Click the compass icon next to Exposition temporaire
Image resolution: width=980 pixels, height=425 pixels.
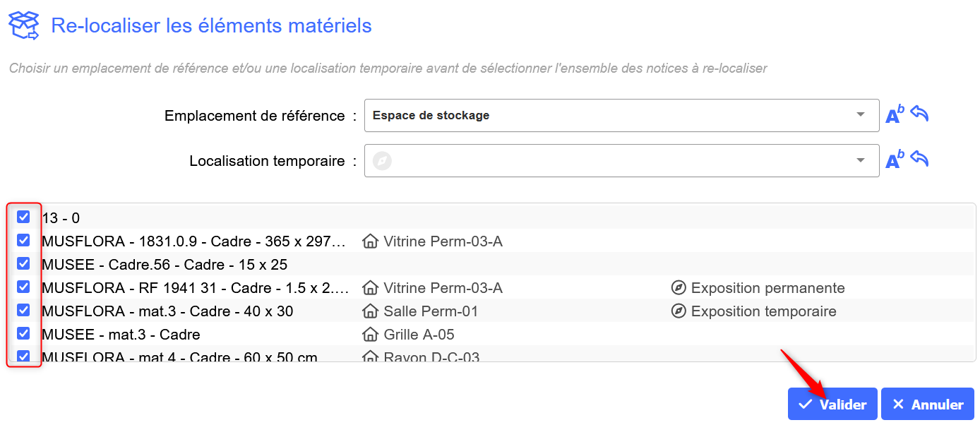click(x=679, y=311)
